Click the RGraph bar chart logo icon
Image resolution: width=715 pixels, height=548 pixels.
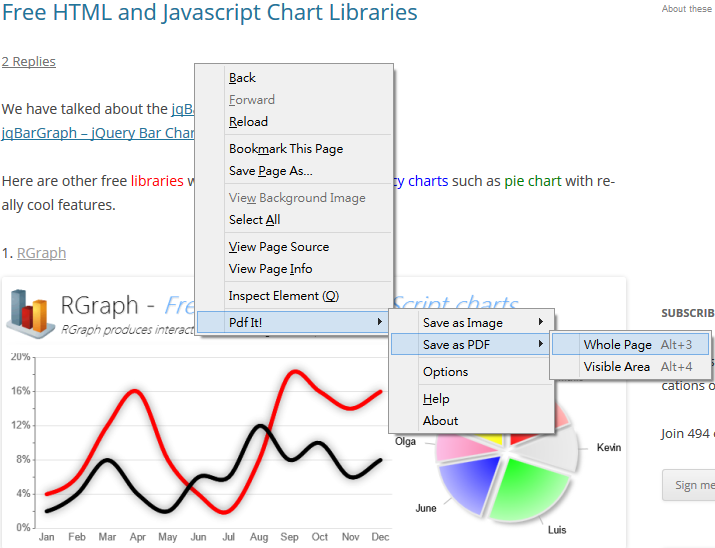tap(32, 310)
